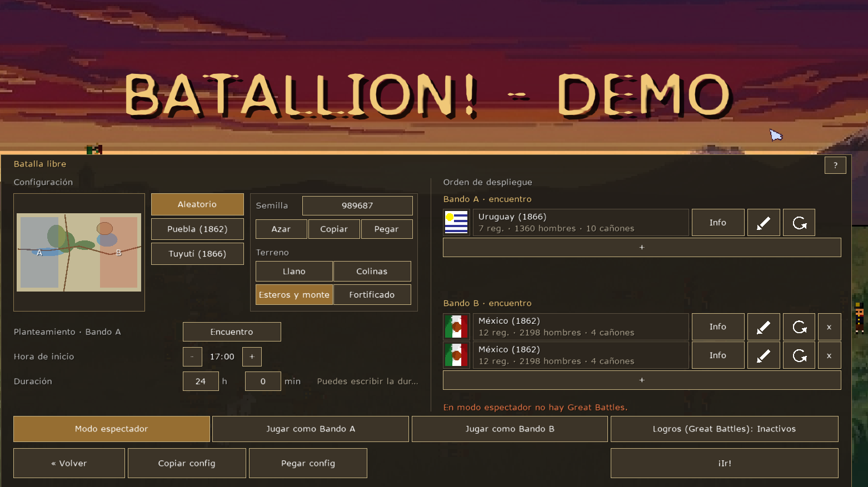Increase start hour with plus button
The height and width of the screenshot is (487, 868).
coord(252,357)
